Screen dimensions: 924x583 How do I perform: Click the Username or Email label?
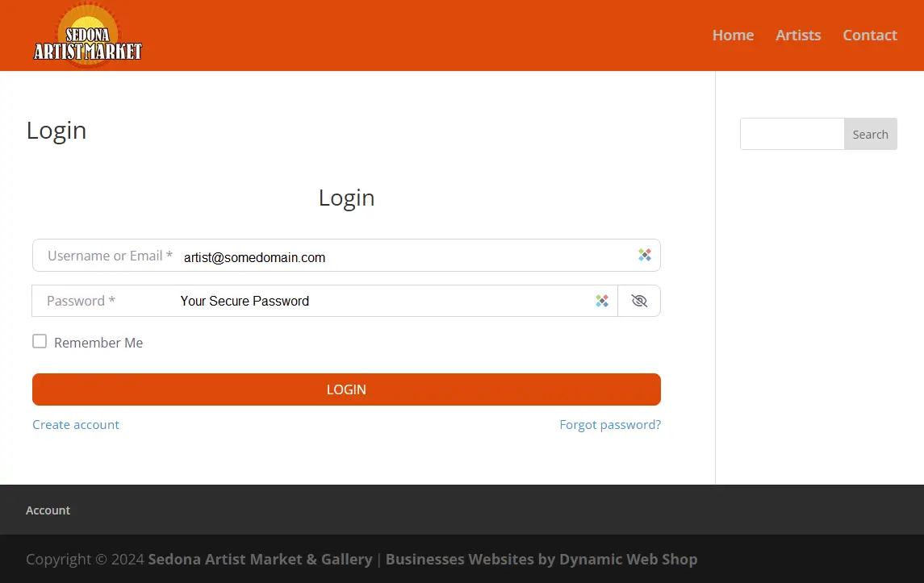point(110,256)
